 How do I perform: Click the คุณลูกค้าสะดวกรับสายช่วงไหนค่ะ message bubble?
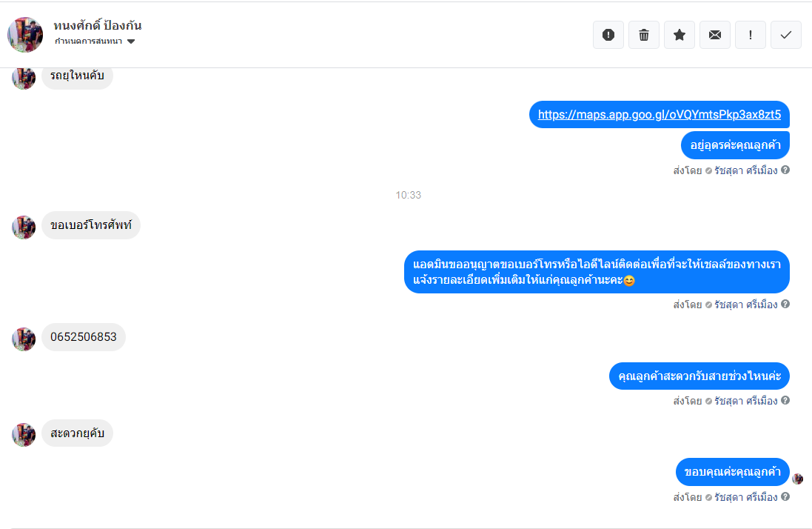699,376
